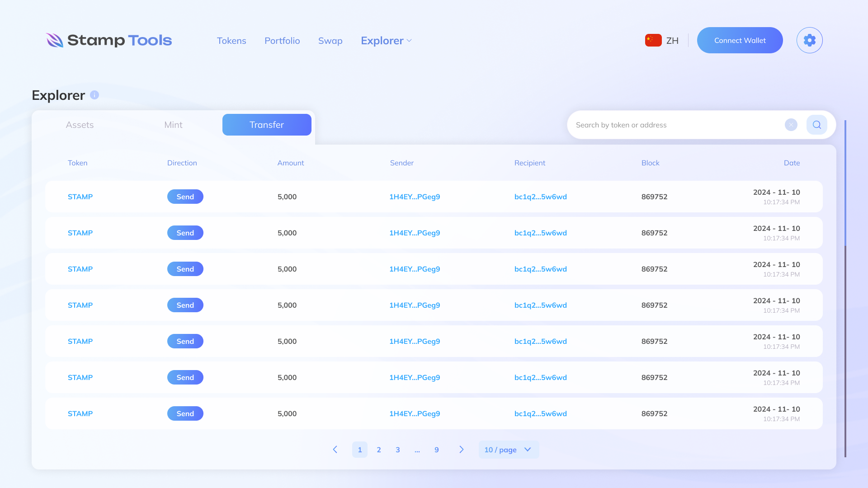Click the Recipient column header
The width and height of the screenshot is (868, 488).
530,163
